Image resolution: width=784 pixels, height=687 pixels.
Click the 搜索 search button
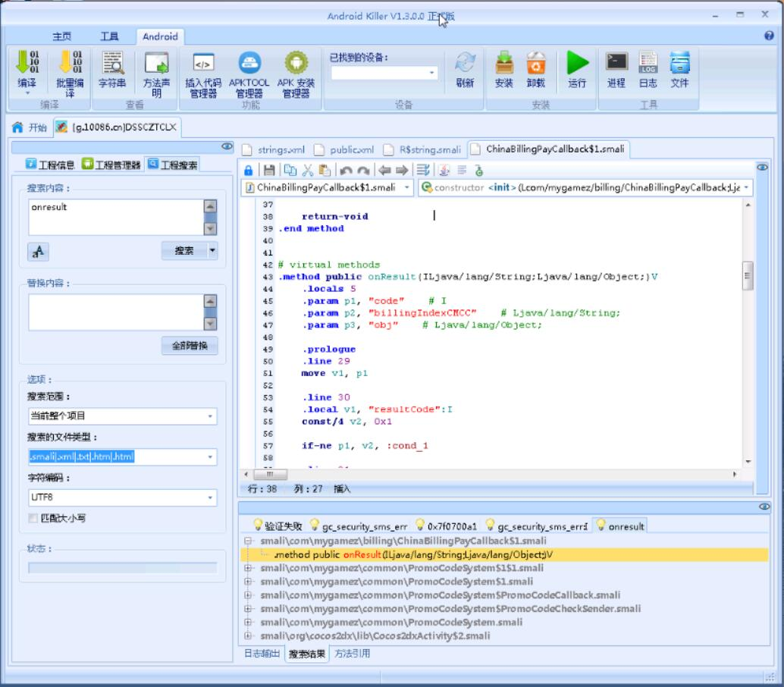[x=184, y=250]
